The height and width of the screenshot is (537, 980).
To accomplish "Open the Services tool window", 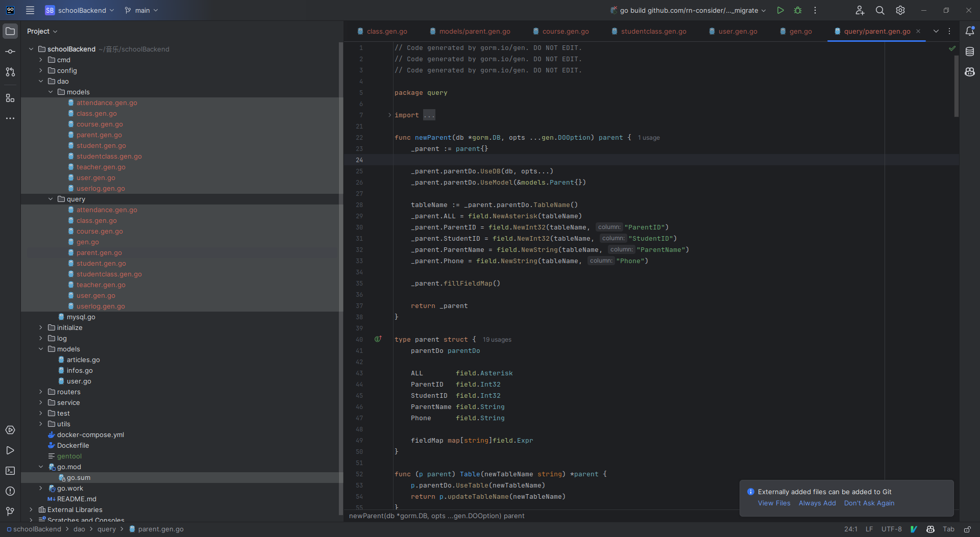I will pyautogui.click(x=10, y=430).
